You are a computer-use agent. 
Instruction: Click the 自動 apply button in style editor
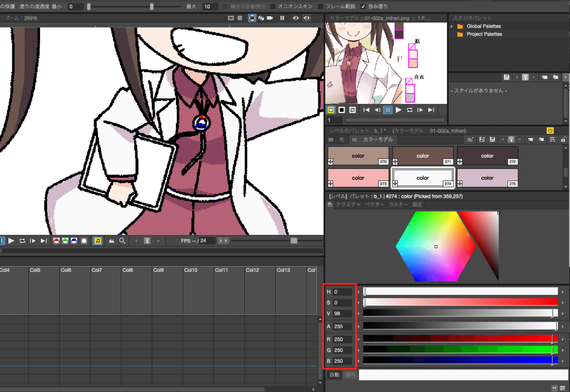(334, 375)
